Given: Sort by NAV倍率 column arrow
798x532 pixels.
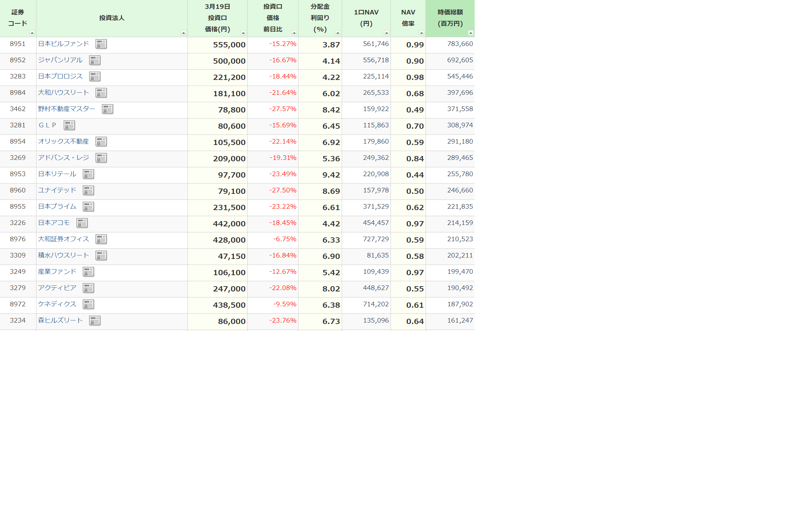Looking at the screenshot, I should [x=422, y=33].
